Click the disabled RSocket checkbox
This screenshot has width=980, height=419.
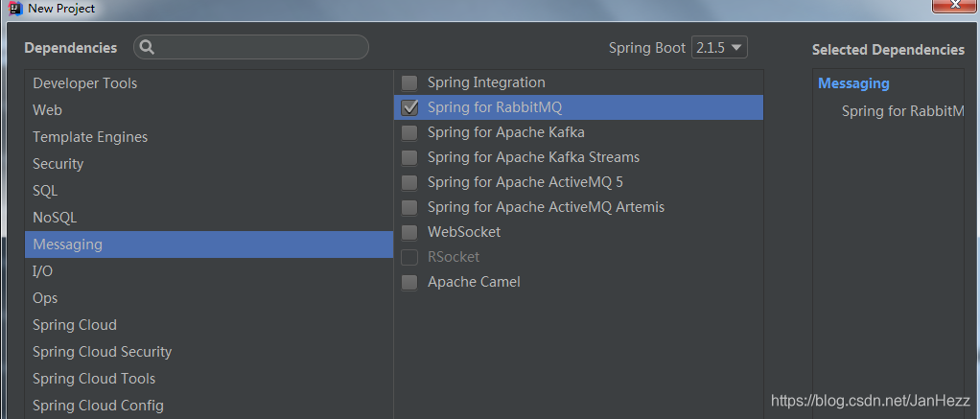[x=409, y=257]
